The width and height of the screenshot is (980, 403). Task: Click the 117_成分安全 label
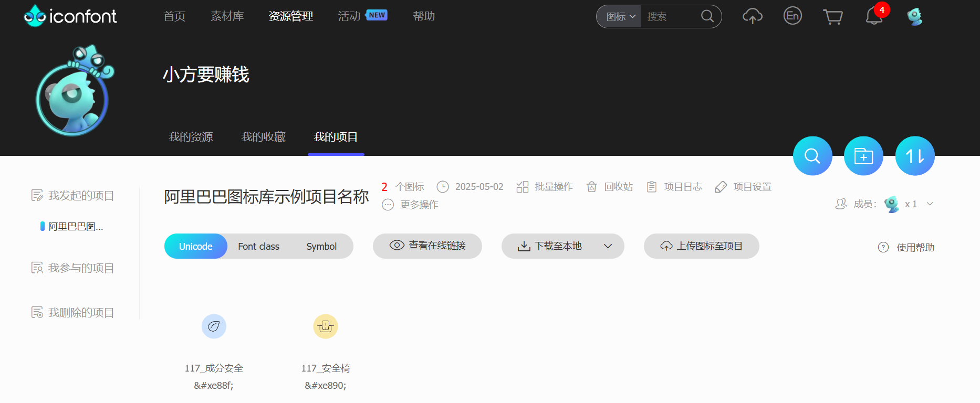(214, 368)
